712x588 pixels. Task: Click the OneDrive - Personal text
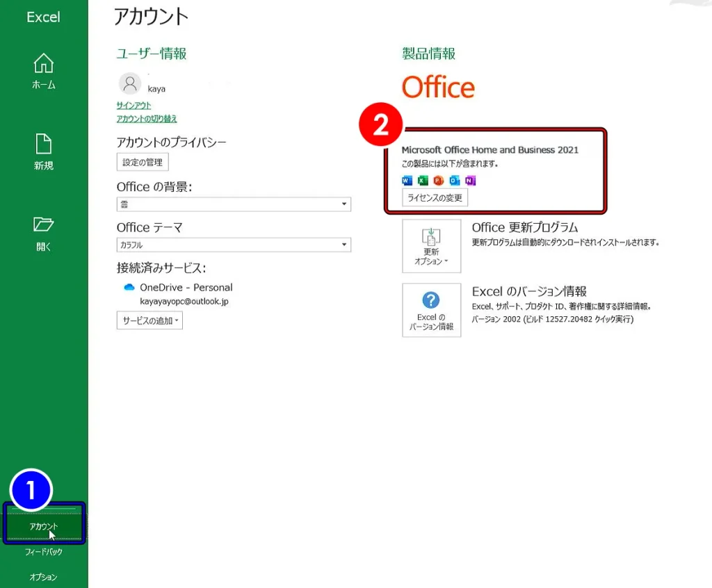tap(186, 288)
